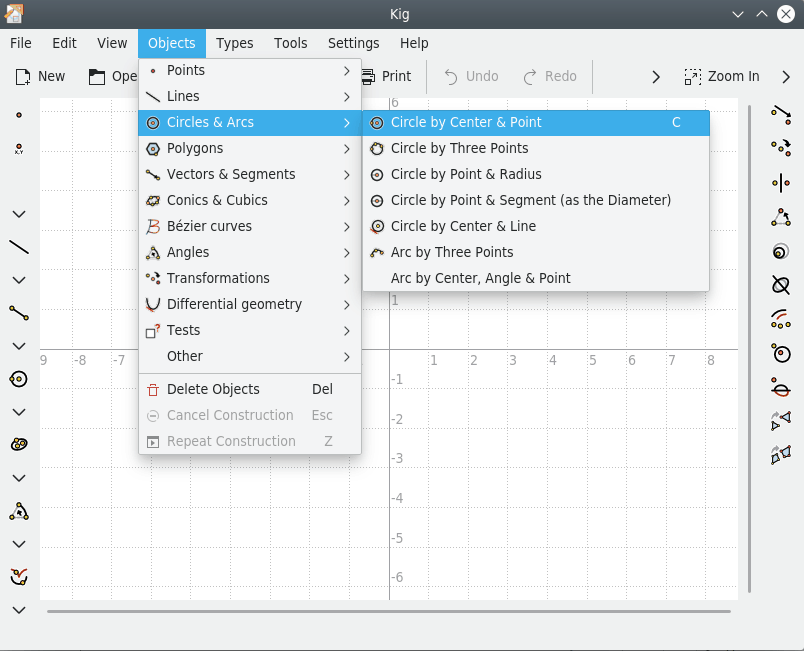This screenshot has height=651, width=804.
Task: Select the angle tool in the left toolbar
Action: point(19,511)
